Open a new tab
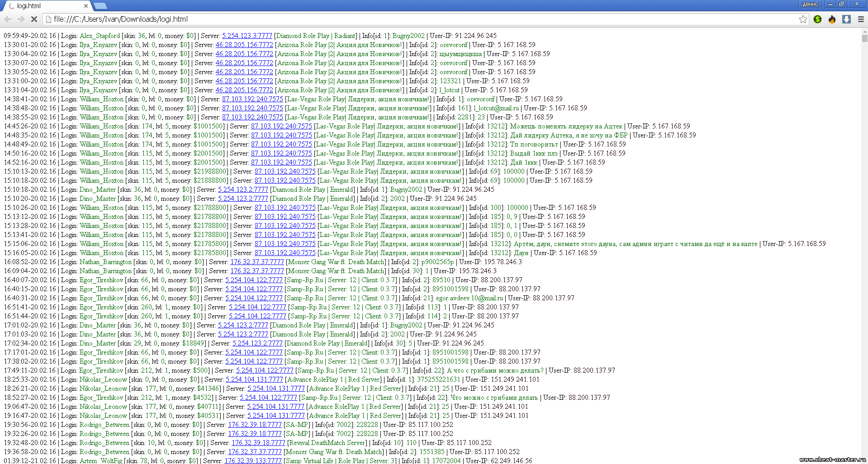Screen dimensions: 868x464 [x=100, y=6]
